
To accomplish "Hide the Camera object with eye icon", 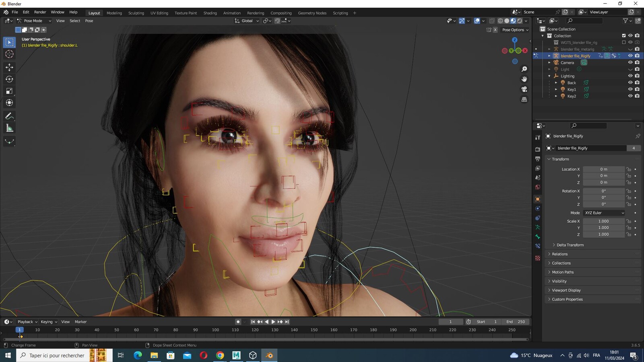I will tap(630, 62).
